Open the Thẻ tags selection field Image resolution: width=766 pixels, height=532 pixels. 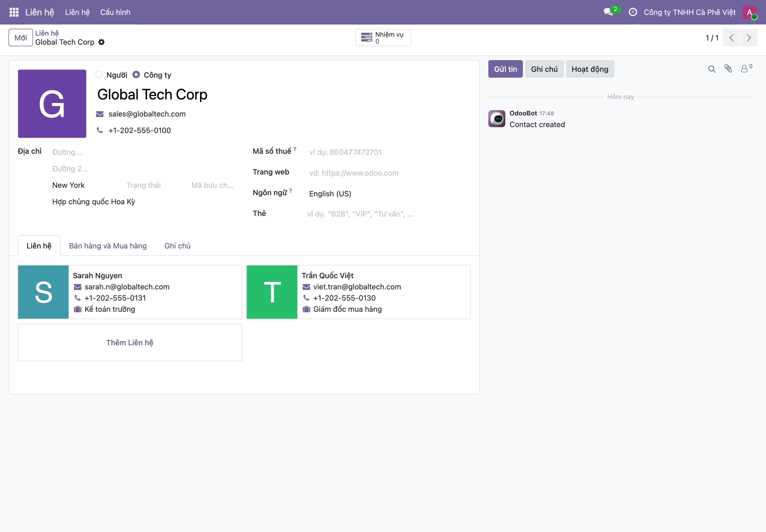click(x=388, y=214)
